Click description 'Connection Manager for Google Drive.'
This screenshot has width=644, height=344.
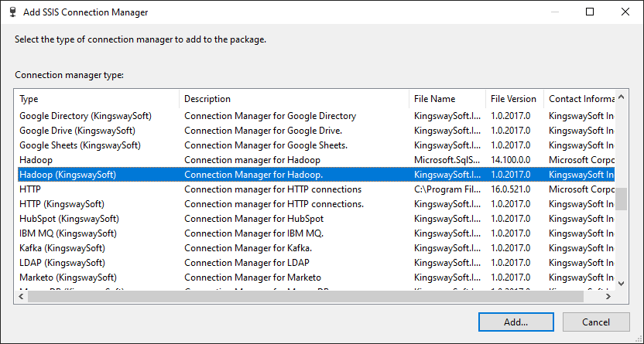pos(263,131)
